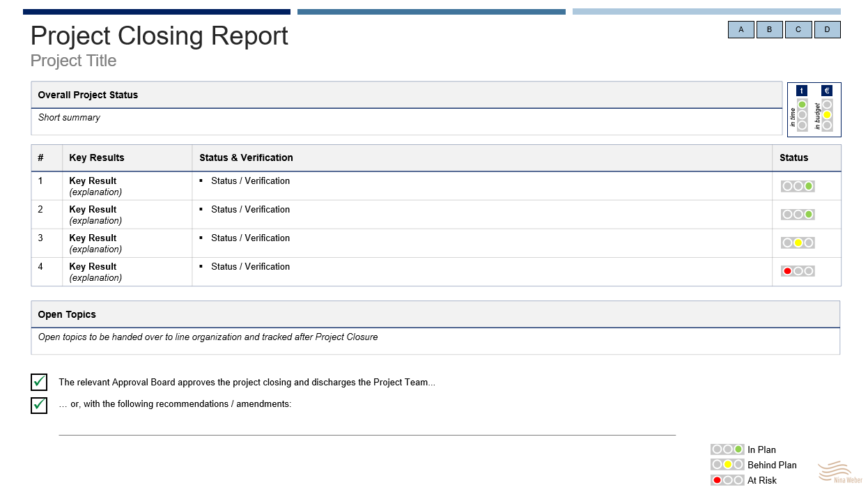Click the recommendations blank line field
This screenshot has width=868, height=492.
point(367,429)
